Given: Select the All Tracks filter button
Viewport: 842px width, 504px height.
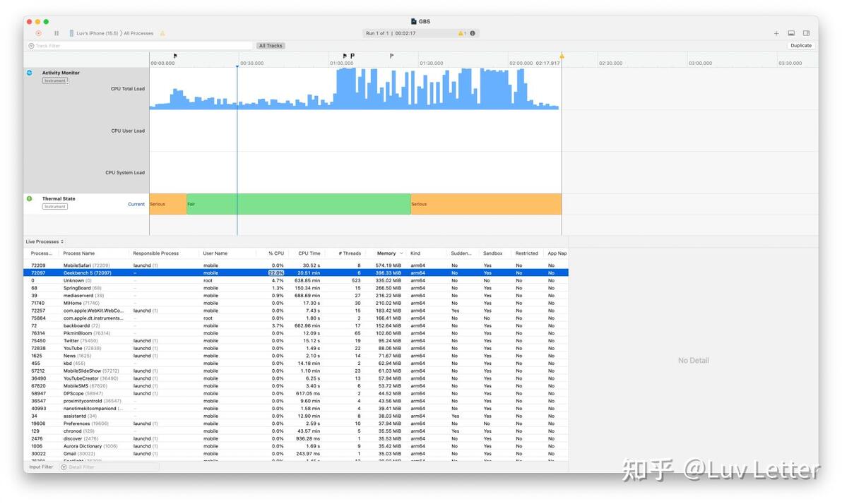Looking at the screenshot, I should coord(271,46).
